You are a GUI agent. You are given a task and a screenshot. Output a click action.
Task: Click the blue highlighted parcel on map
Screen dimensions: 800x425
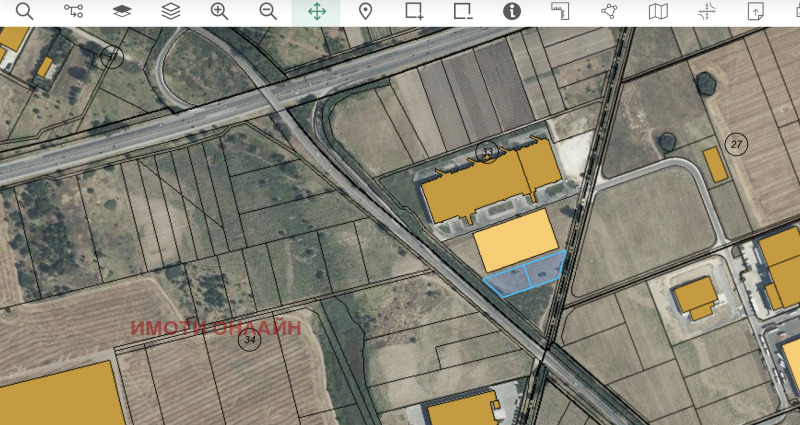(x=526, y=276)
